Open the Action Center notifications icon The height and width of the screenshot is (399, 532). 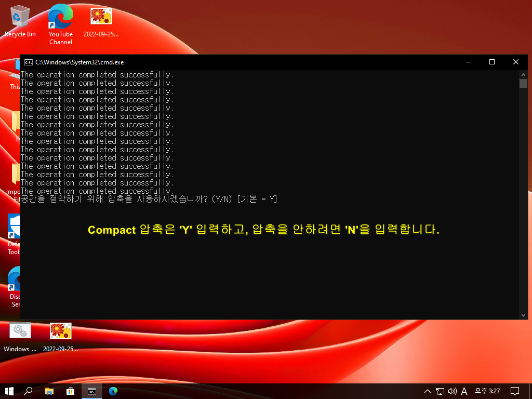coord(515,391)
